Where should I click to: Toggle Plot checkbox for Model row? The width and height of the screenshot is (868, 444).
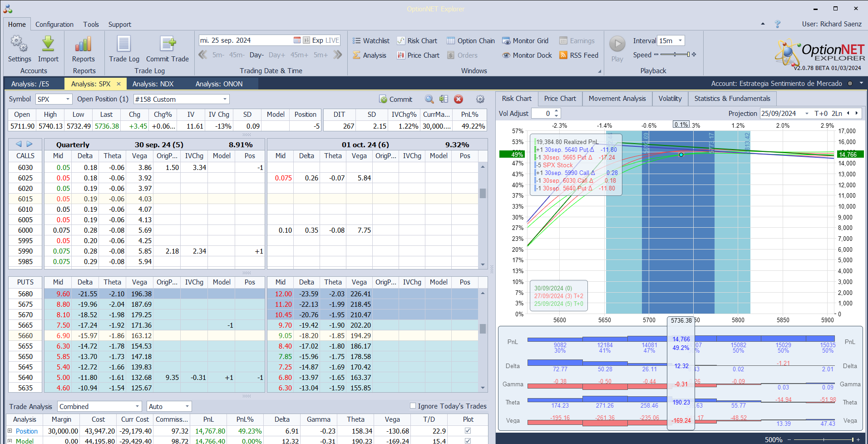click(468, 441)
